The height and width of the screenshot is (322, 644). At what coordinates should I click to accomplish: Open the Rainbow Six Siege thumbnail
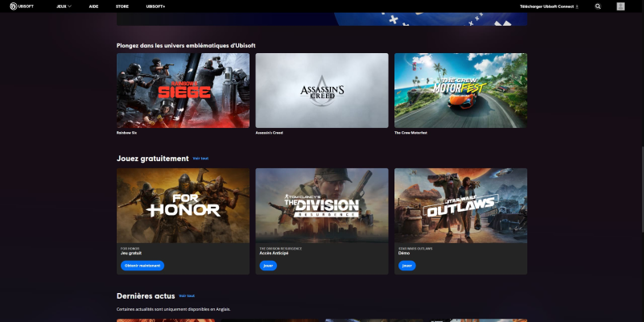point(183,90)
